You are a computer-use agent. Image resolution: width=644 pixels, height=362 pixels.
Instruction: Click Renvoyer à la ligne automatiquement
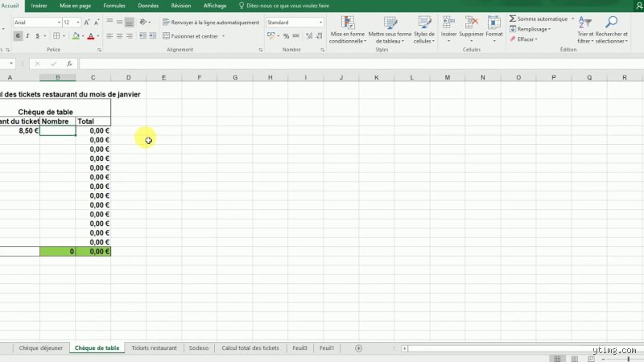(211, 23)
